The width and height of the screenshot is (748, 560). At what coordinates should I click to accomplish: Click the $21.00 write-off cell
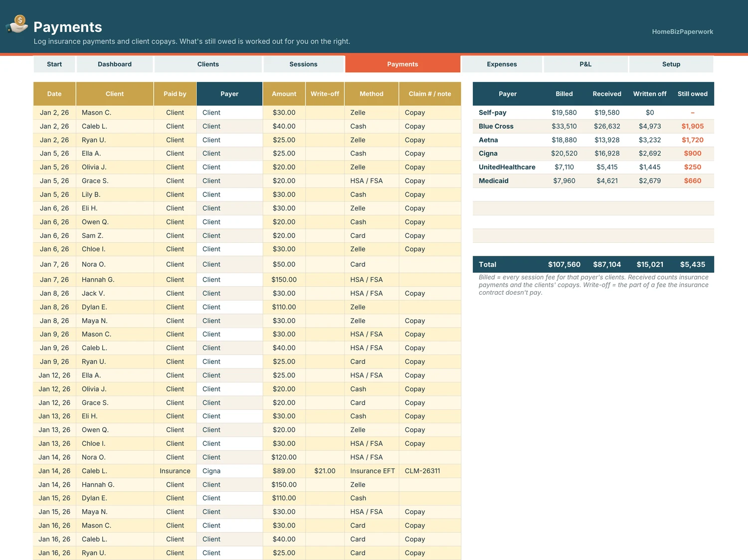point(325,471)
